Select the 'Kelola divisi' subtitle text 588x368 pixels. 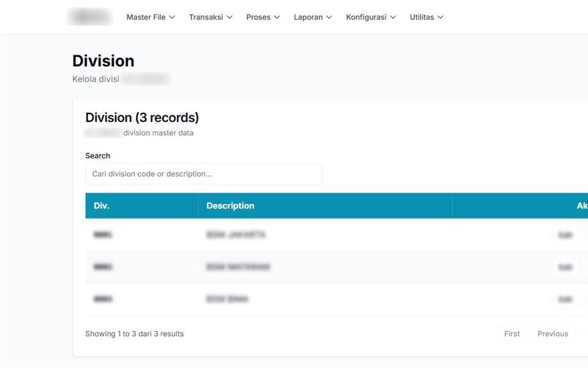coord(96,79)
